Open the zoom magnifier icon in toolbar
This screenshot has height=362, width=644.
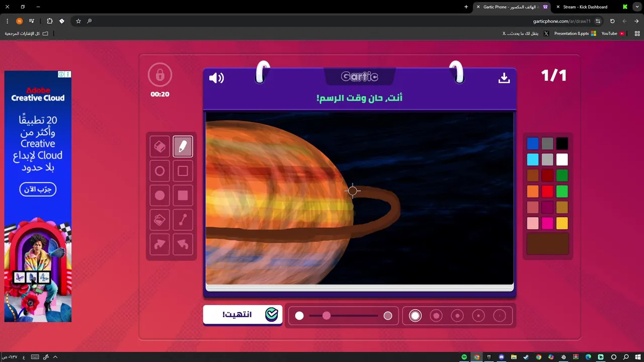point(89,21)
